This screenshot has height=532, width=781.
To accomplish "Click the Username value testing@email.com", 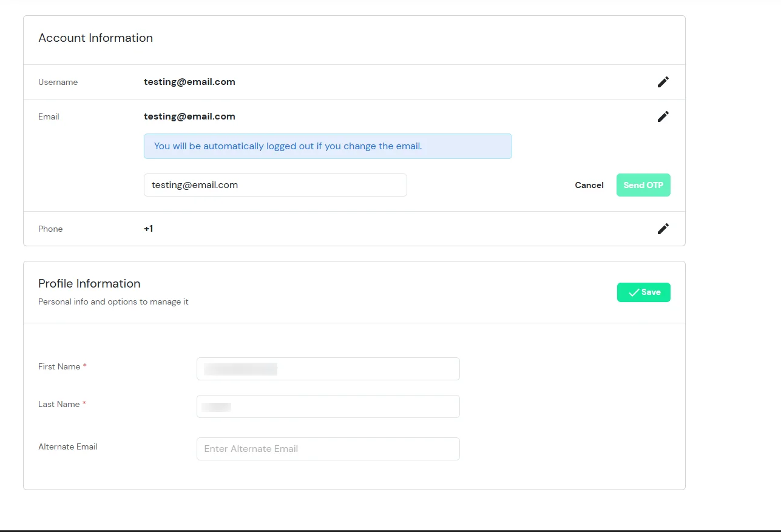I will coord(189,81).
